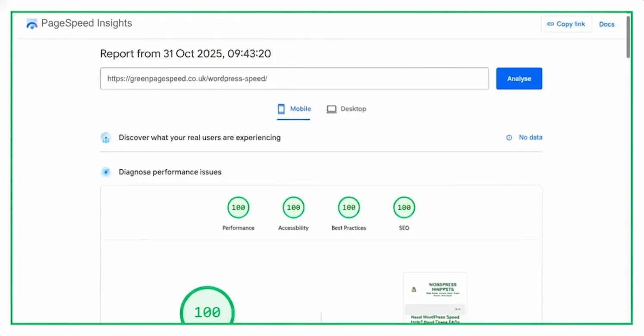Image resolution: width=644 pixels, height=336 pixels.
Task: Select the Best Practices score circle
Action: click(349, 208)
